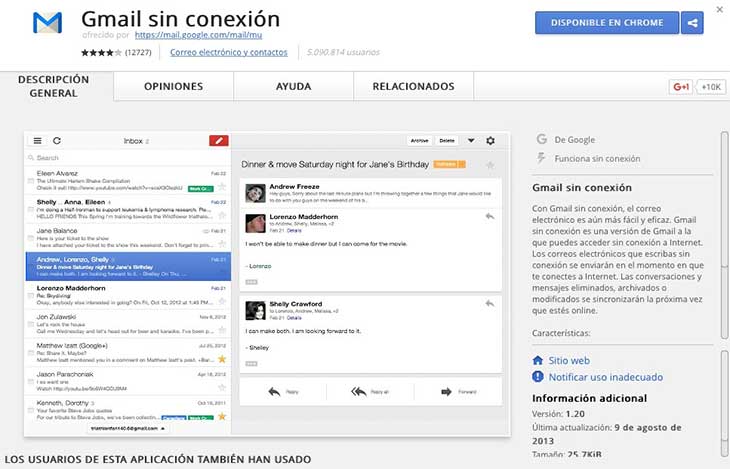Click Shelly Crawford's avatar photo
This screenshot has height=469, width=730.
[x=255, y=311]
